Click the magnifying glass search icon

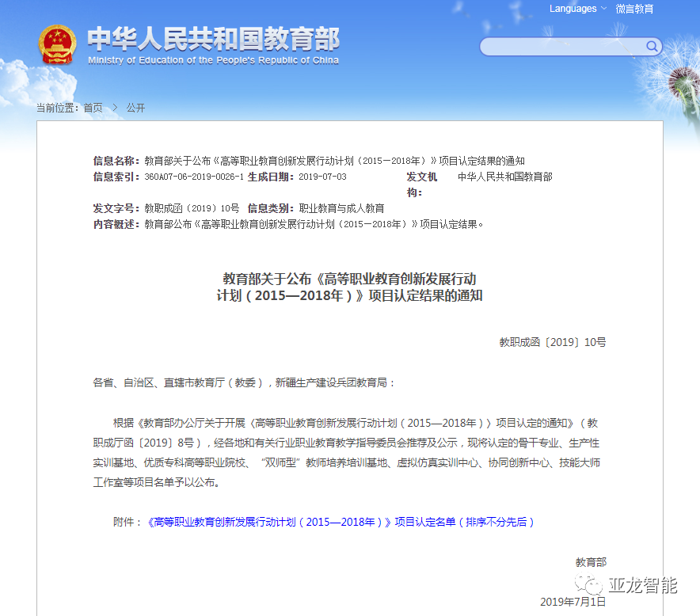[x=651, y=47]
